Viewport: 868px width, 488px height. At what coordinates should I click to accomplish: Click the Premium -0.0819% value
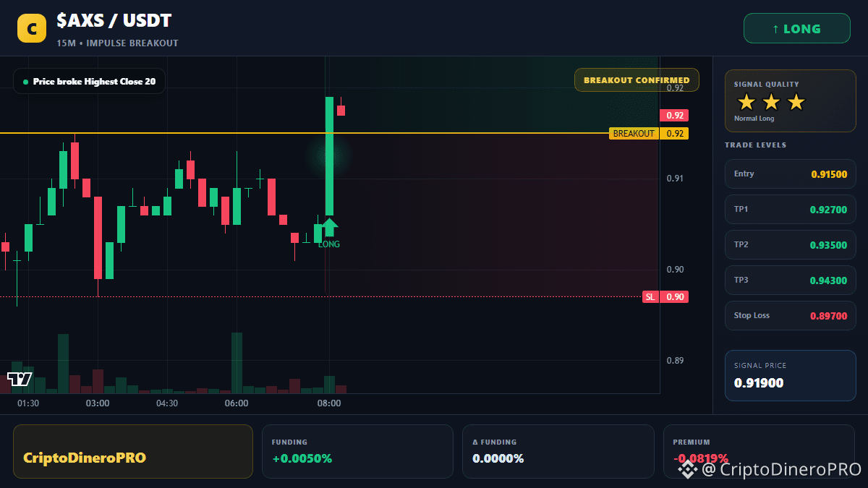(x=700, y=458)
